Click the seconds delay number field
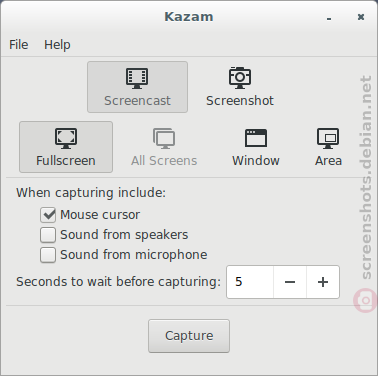The image size is (378, 376). point(250,282)
